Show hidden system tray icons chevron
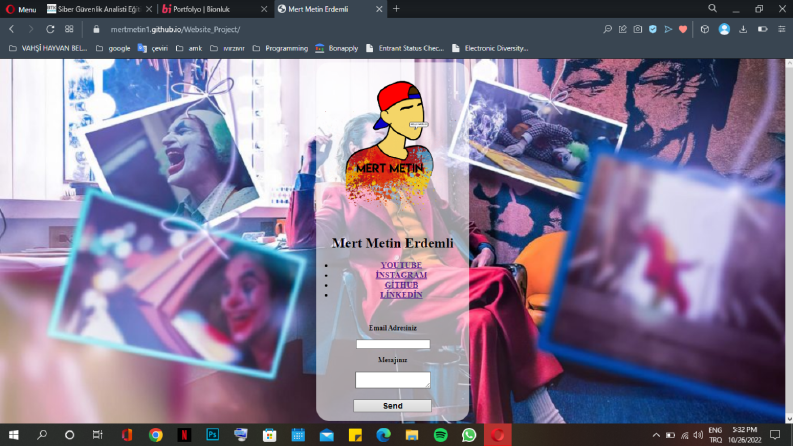This screenshot has width=793, height=446. tap(656, 435)
